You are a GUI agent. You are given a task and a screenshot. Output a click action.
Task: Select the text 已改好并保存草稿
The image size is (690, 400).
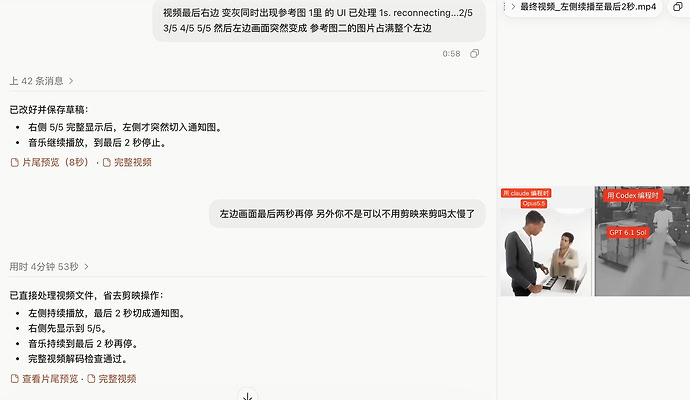pyautogui.click(x=49, y=110)
